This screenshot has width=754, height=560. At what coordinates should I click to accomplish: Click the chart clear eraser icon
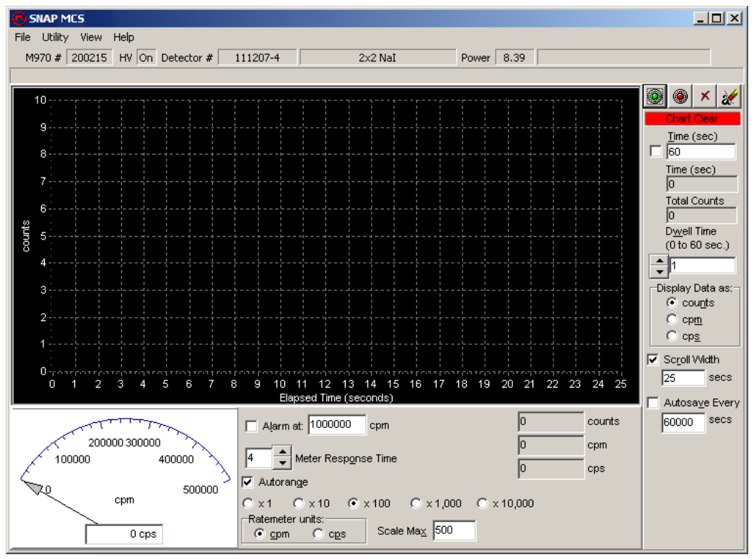729,97
